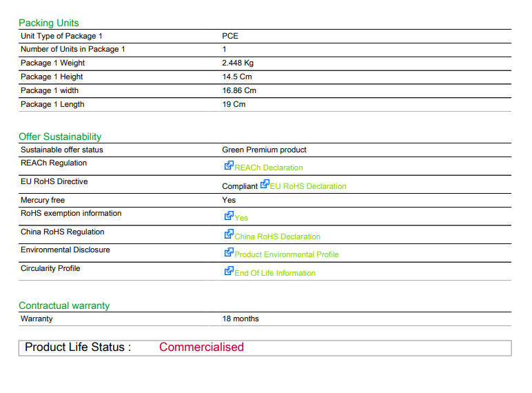
Task: Open the green Yes RoHS exemption link
Action: pos(241,218)
